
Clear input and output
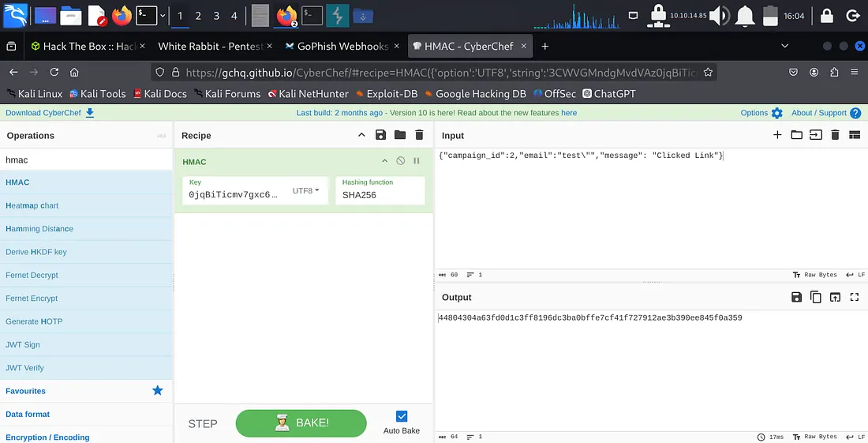pos(835,134)
